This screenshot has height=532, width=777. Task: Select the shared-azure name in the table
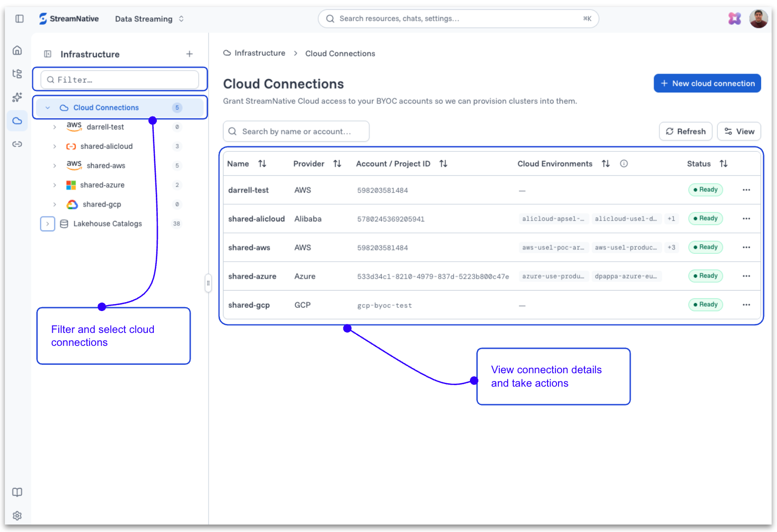pos(252,276)
